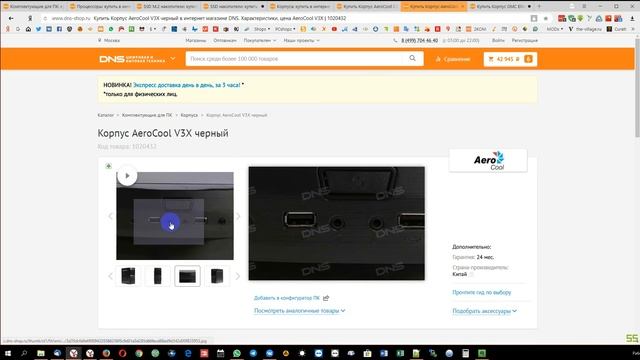Go to the Комплектующие для ПК breadcrumb
The height and width of the screenshot is (360, 640).
pyautogui.click(x=147, y=115)
